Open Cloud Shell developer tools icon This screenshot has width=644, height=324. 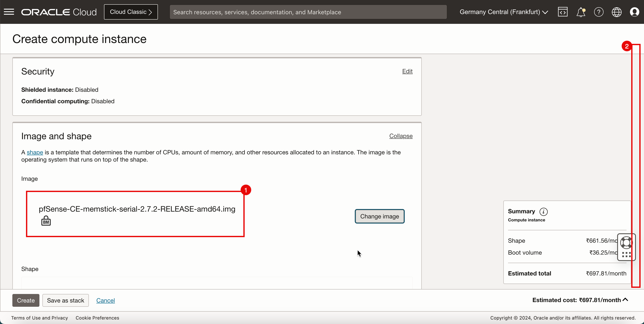[563, 12]
